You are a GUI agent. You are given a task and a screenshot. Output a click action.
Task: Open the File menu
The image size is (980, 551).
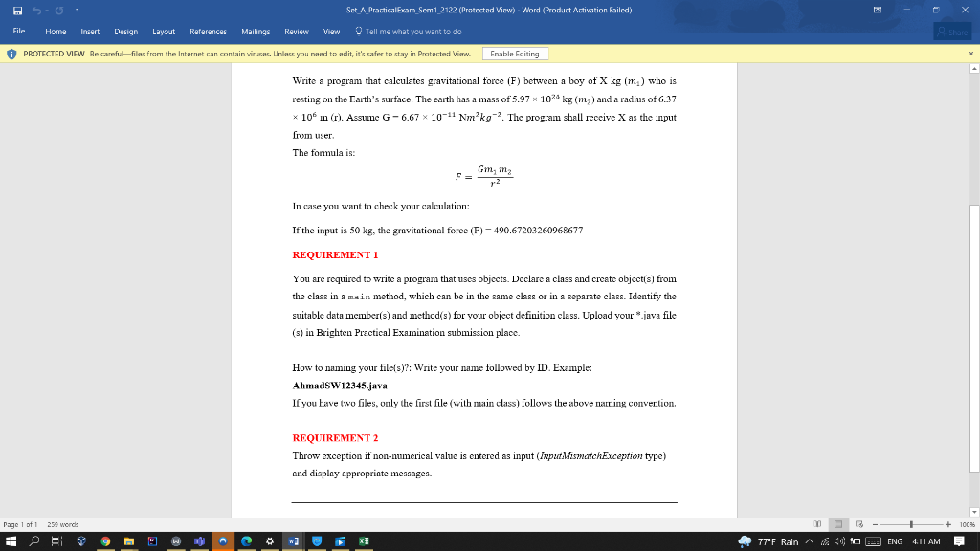tap(17, 31)
